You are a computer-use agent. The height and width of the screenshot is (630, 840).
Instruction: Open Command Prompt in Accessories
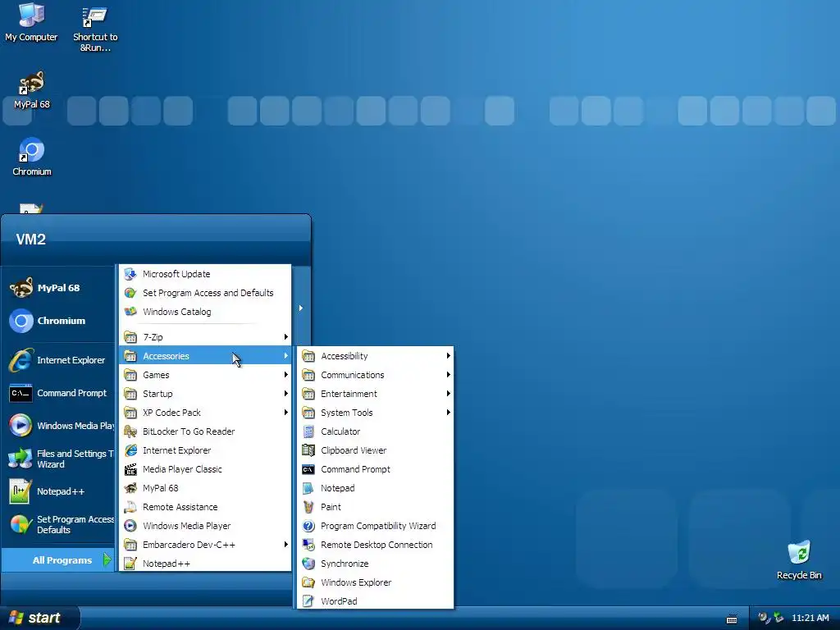click(375, 469)
